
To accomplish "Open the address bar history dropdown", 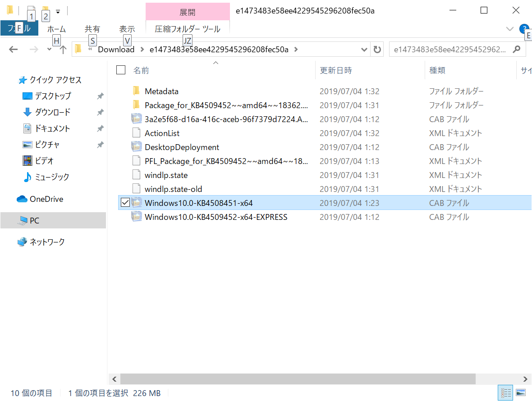I will pos(364,49).
